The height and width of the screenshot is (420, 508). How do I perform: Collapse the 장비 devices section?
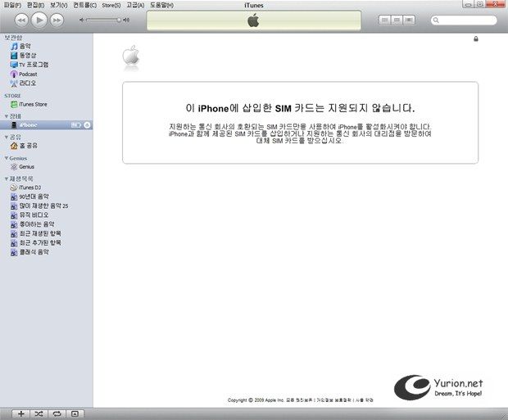coord(7,116)
